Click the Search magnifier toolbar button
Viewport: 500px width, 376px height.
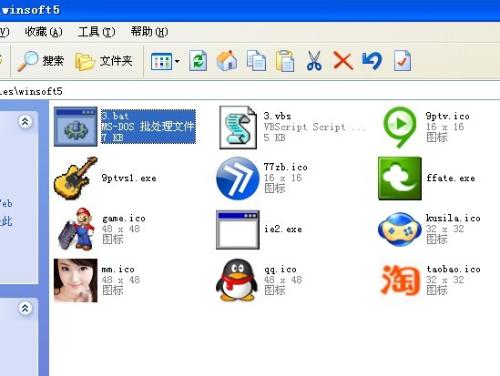pyautogui.click(x=40, y=61)
